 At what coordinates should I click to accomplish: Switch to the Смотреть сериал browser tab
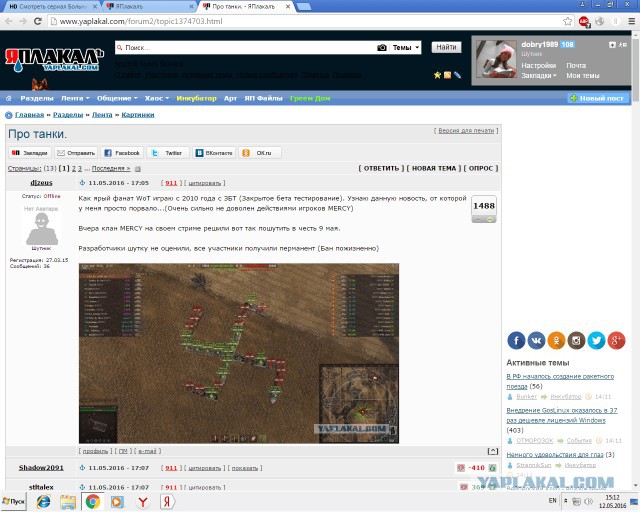tap(53, 7)
